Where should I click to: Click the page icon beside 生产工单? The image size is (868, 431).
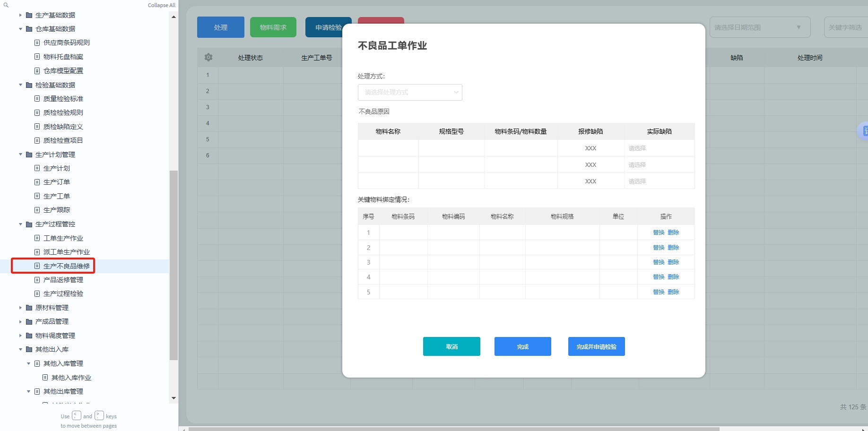pos(37,196)
